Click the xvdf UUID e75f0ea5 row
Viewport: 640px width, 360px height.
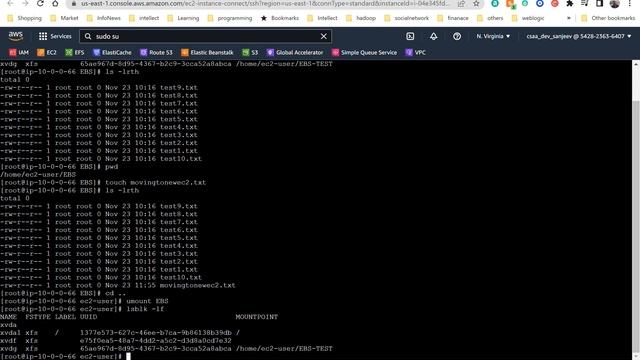pyautogui.click(x=116, y=341)
